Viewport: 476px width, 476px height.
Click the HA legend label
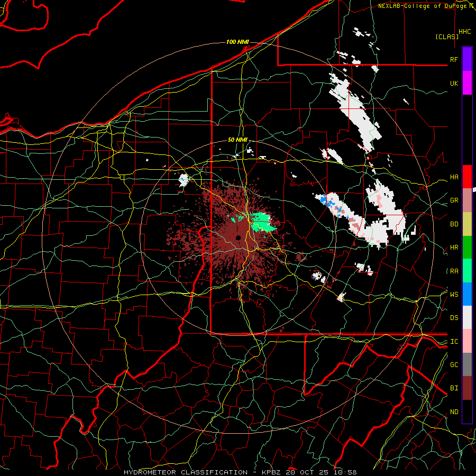click(454, 177)
